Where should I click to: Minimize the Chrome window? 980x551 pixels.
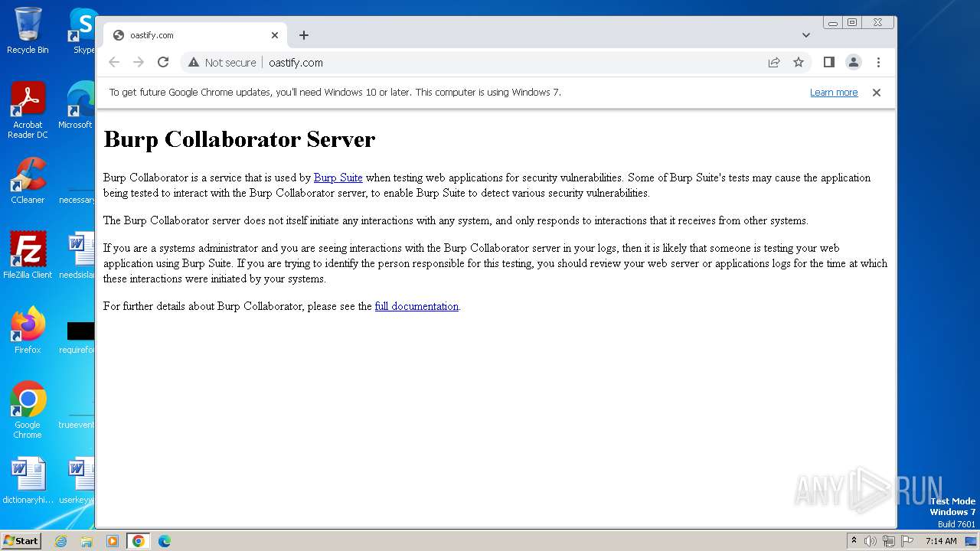(833, 23)
